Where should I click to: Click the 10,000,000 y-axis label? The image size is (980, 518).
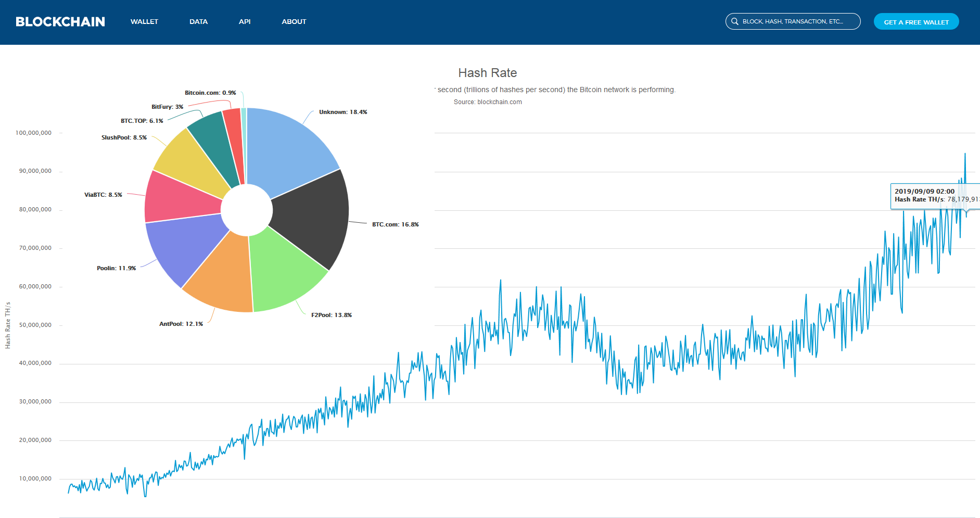pos(35,478)
